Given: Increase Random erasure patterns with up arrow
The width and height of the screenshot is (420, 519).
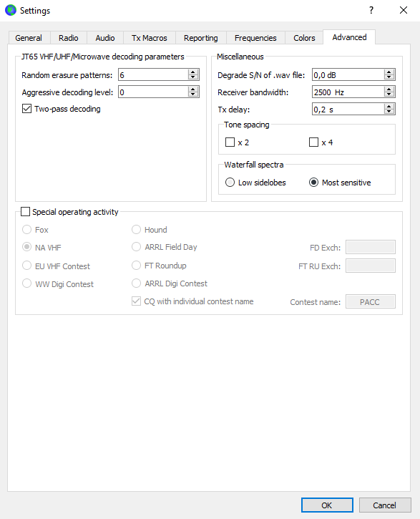Looking at the screenshot, I should point(193,72).
